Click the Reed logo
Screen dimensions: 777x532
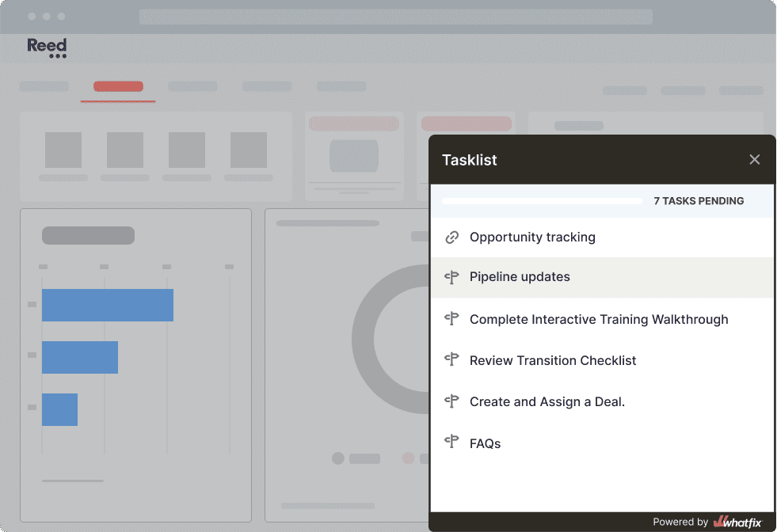pyautogui.click(x=47, y=47)
